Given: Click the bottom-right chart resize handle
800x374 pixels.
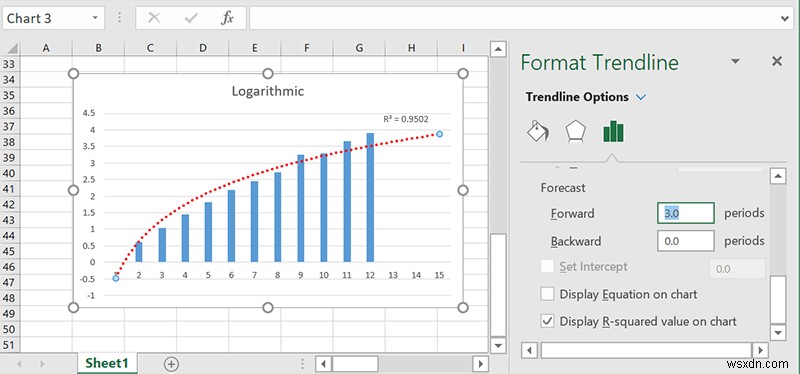Looking at the screenshot, I should pos(463,307).
